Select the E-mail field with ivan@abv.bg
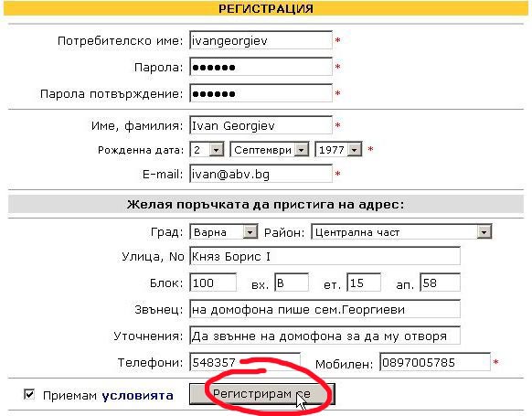This screenshot has height=416, width=532. tap(261, 174)
